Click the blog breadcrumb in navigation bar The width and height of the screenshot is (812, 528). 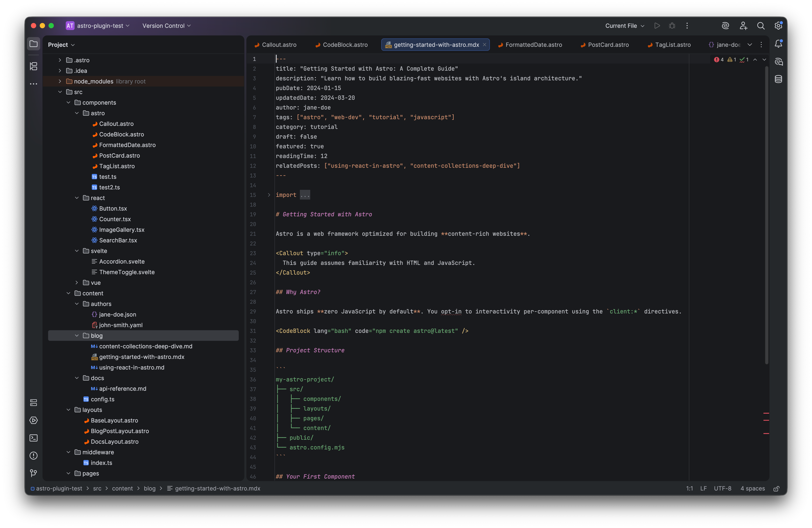click(x=149, y=489)
